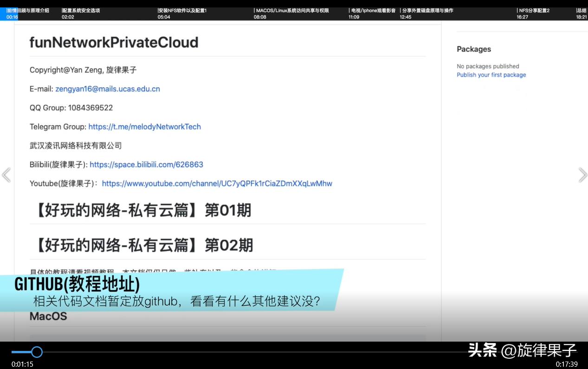Viewport: 588px width, 369px height.
Task: Click the funNetworkPrivateCloud heading
Action: coord(113,42)
